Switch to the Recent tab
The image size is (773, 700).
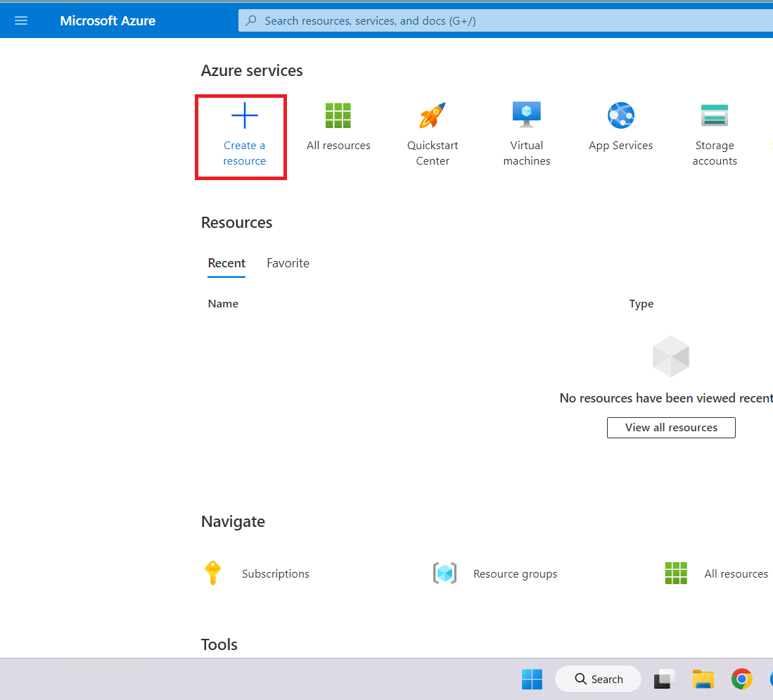coord(226,263)
